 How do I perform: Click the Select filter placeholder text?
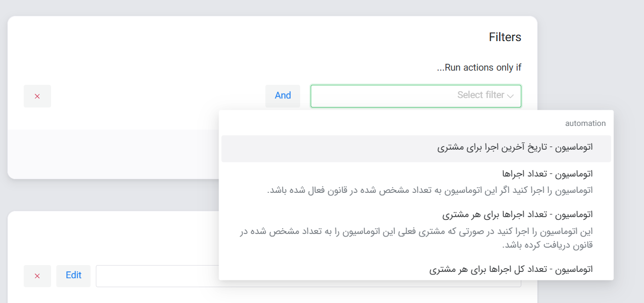[481, 95]
